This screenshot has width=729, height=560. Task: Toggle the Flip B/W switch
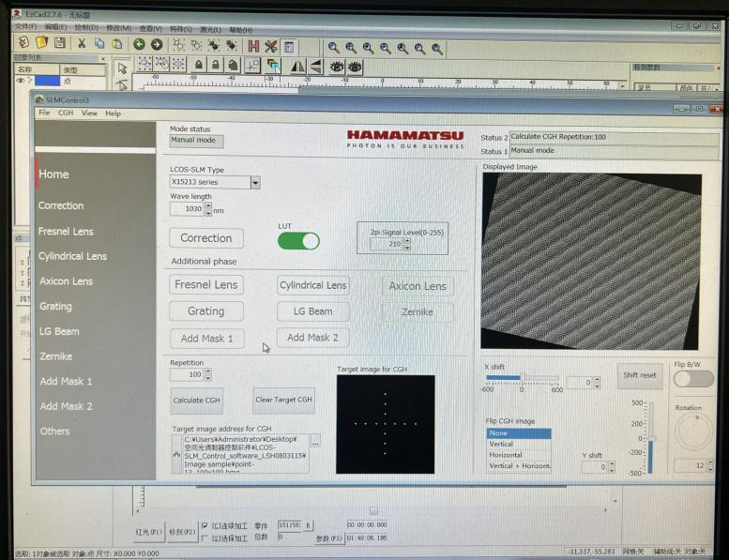coord(693,378)
